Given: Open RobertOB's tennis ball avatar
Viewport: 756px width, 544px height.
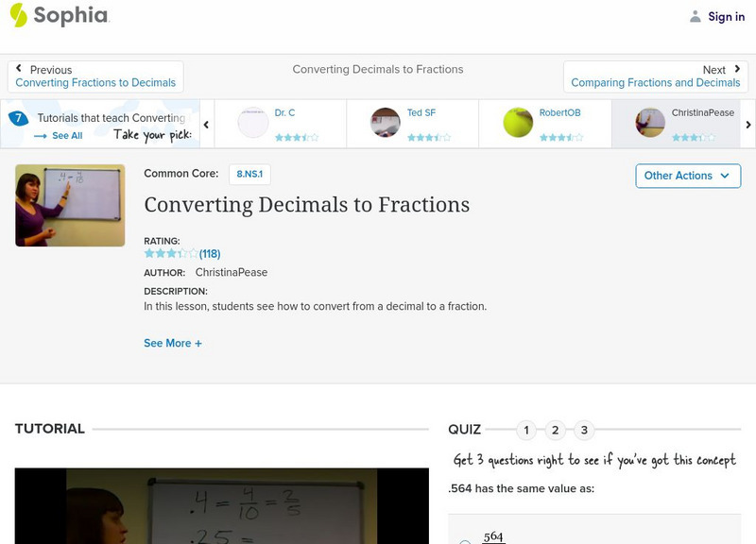Looking at the screenshot, I should [516, 121].
